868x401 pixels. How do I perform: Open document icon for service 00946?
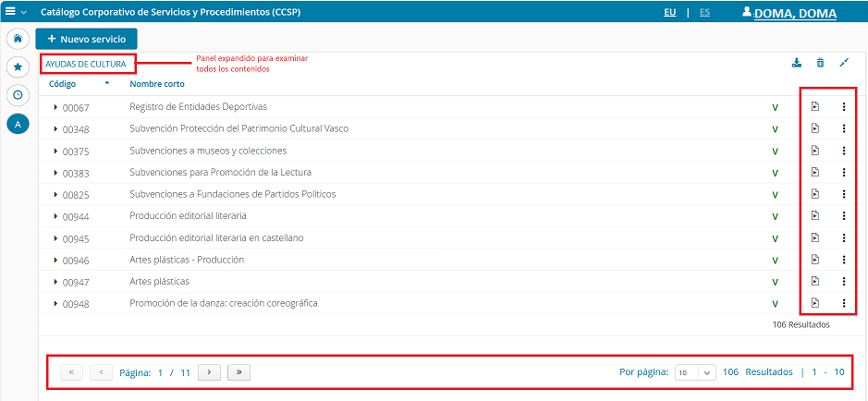pyautogui.click(x=815, y=260)
